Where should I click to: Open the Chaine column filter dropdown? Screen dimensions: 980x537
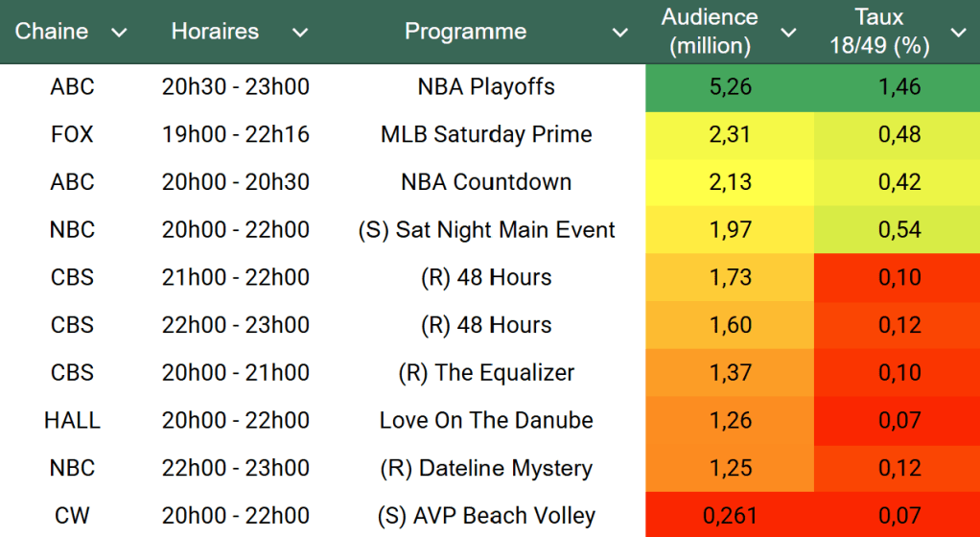119,33
